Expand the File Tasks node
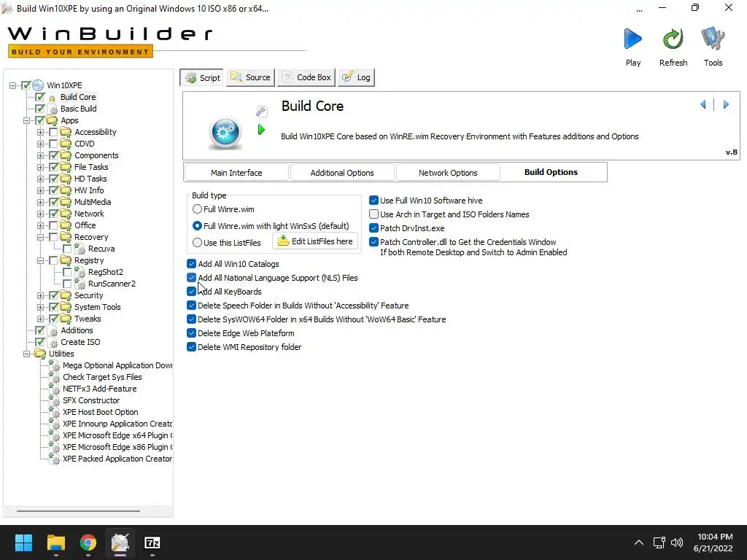 (x=41, y=167)
